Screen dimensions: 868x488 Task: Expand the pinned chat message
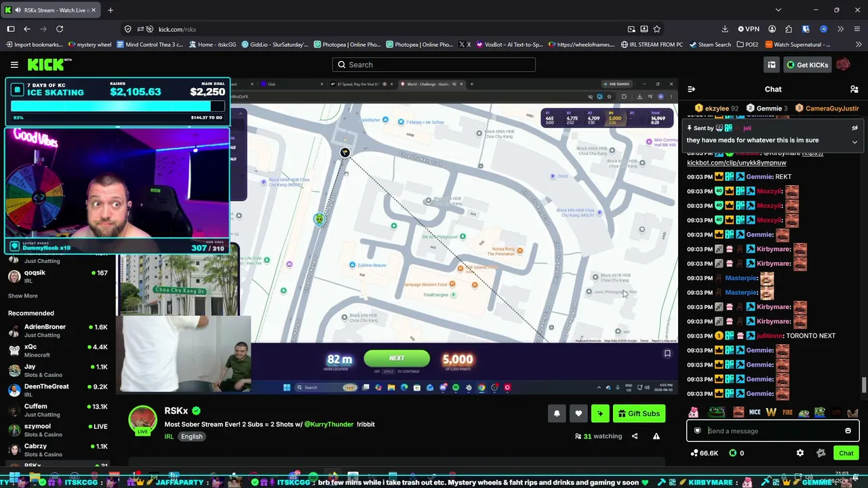click(x=854, y=142)
